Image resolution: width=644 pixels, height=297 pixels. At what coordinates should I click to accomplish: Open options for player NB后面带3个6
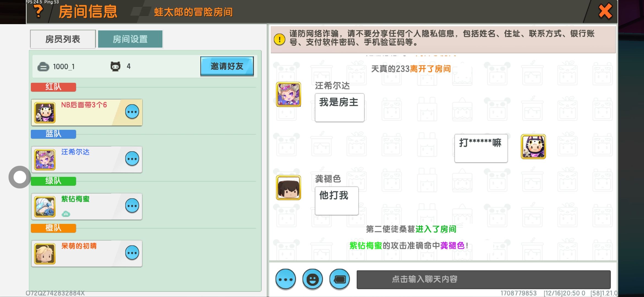[x=132, y=112]
